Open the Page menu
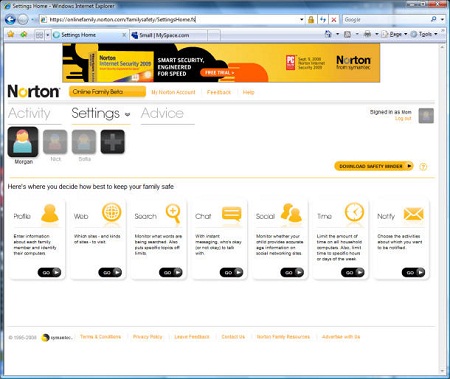 (394, 34)
